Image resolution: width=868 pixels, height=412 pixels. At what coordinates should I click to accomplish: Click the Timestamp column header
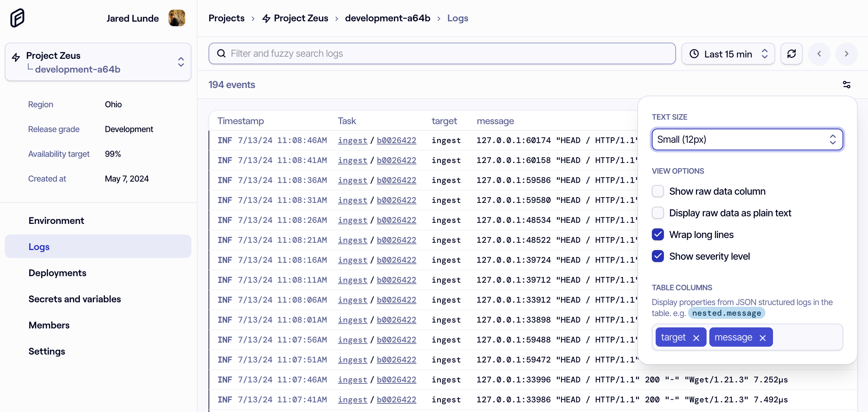pyautogui.click(x=241, y=121)
